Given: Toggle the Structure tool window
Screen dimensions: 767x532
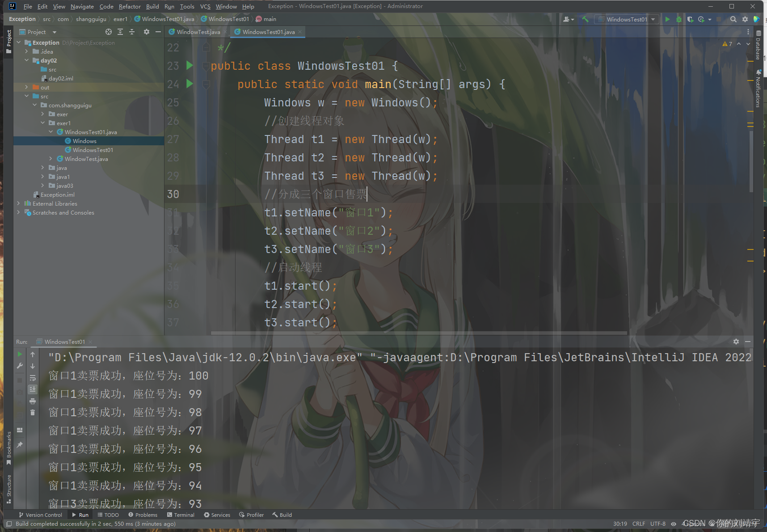Looking at the screenshot, I should click(x=8, y=489).
